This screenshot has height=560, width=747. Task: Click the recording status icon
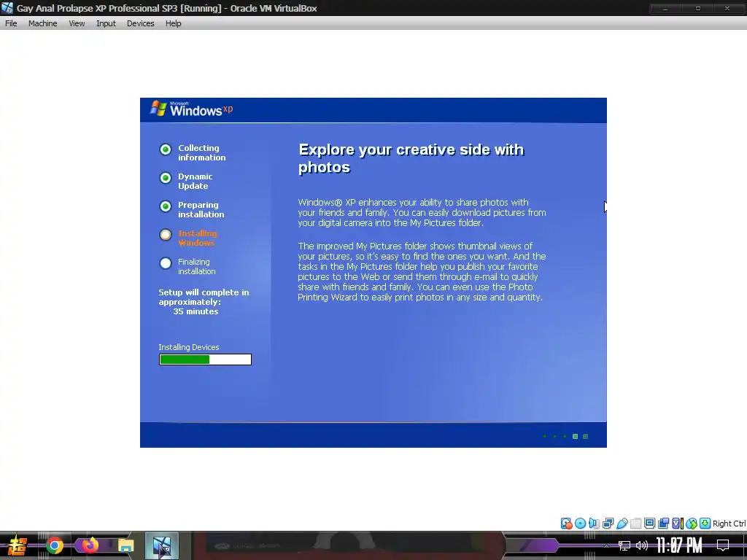[x=663, y=524]
